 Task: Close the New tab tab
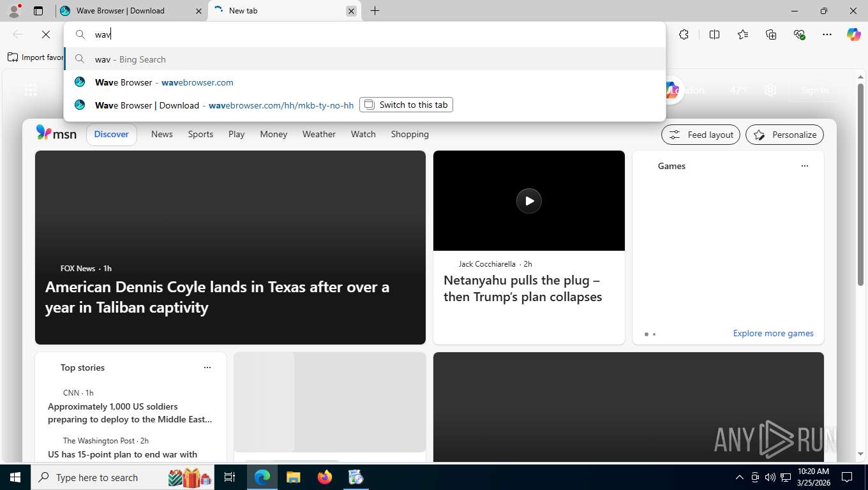coord(351,11)
